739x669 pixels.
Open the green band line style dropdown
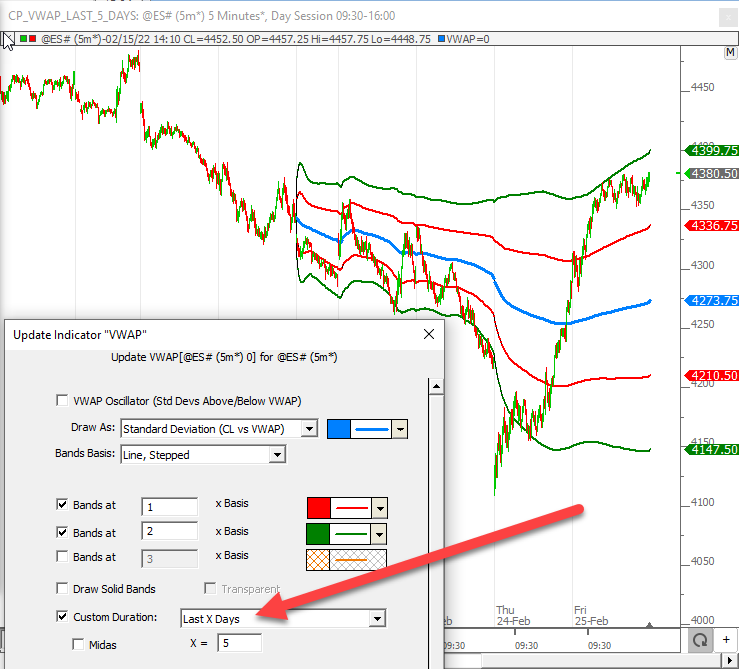tap(378, 534)
